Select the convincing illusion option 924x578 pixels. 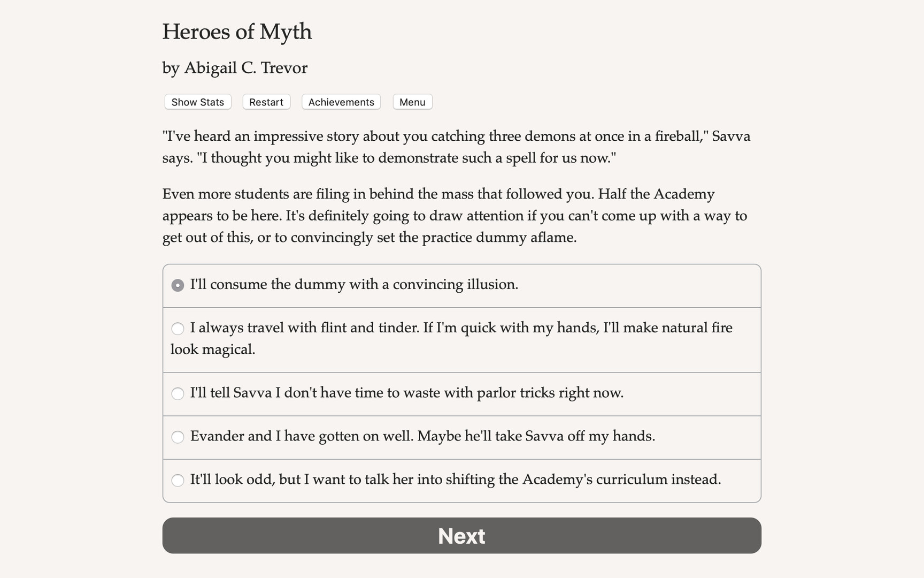tap(354, 285)
